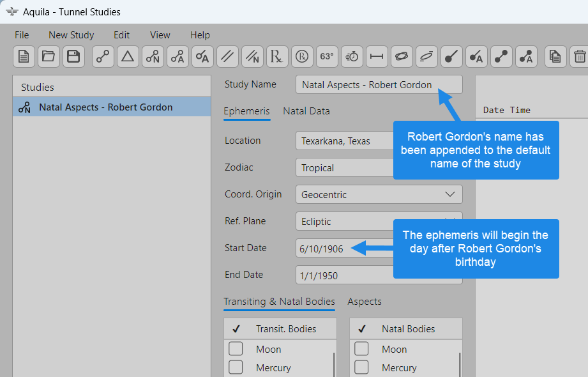Open the Help menu

coord(200,35)
